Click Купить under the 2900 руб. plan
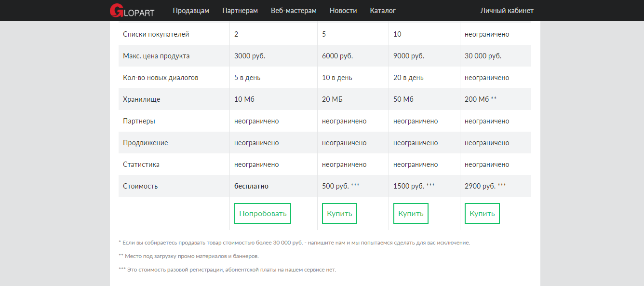 (x=482, y=213)
